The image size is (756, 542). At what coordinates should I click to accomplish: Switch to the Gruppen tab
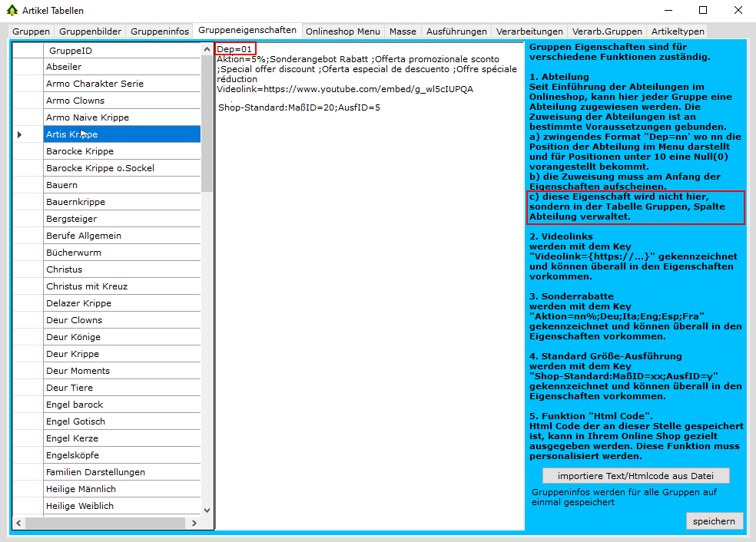pyautogui.click(x=31, y=31)
